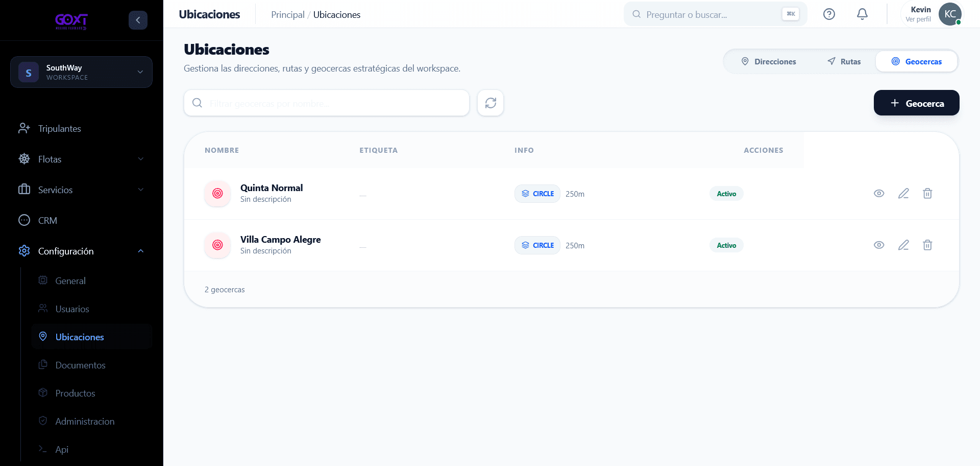Click the GOXT logo
The width and height of the screenshot is (980, 466).
coord(71,21)
